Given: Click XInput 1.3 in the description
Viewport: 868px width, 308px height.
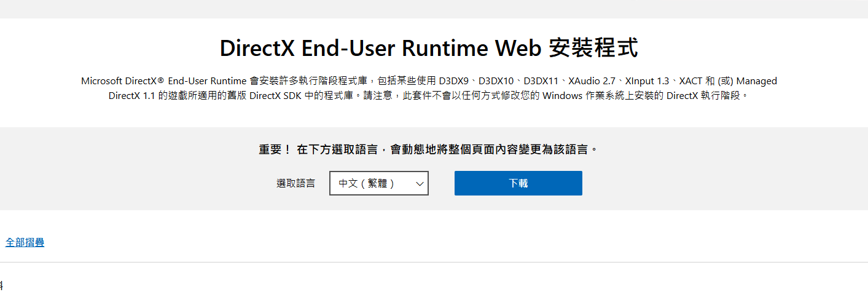Looking at the screenshot, I should 647,81.
